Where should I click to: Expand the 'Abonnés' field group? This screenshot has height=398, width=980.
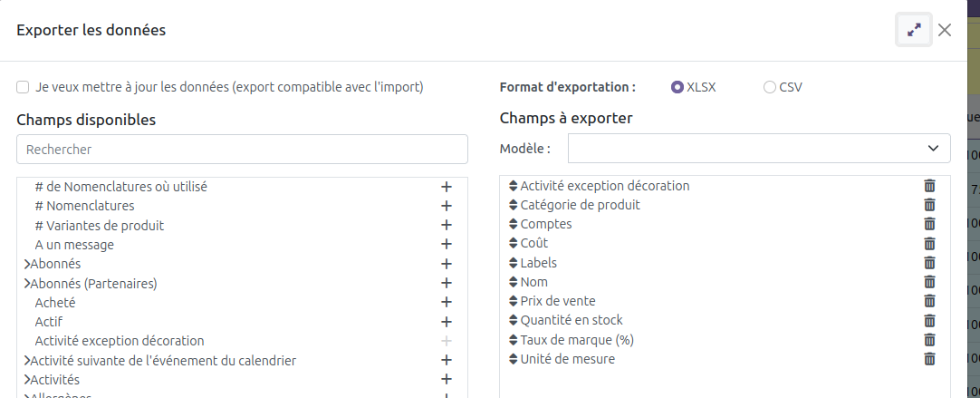[27, 264]
